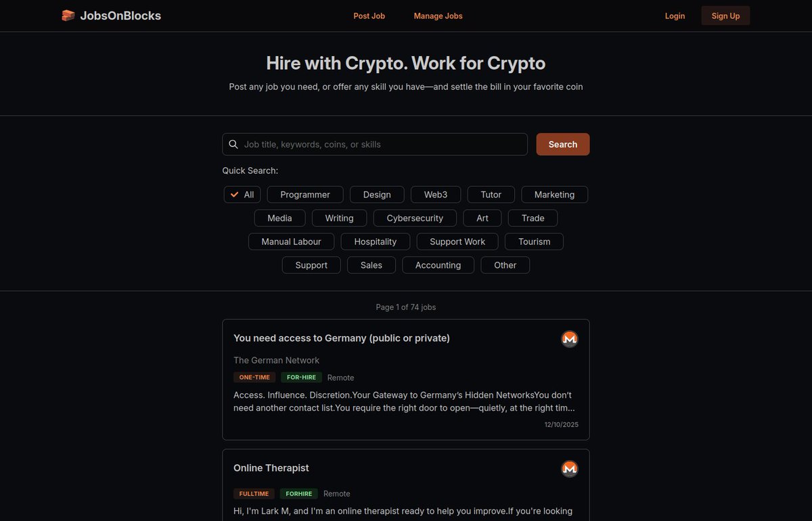This screenshot has width=812, height=521.
Task: Select the All quick search filter
Action: pyautogui.click(x=242, y=194)
